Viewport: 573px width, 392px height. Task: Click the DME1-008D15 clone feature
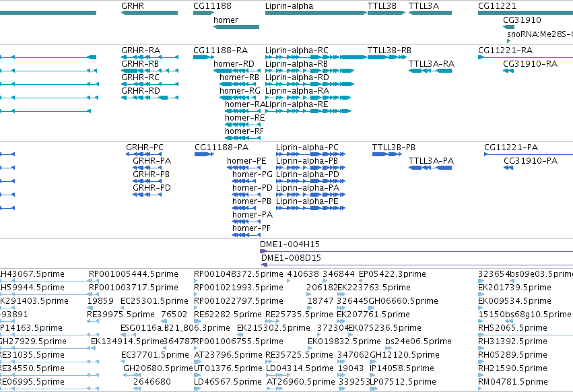coord(417,265)
